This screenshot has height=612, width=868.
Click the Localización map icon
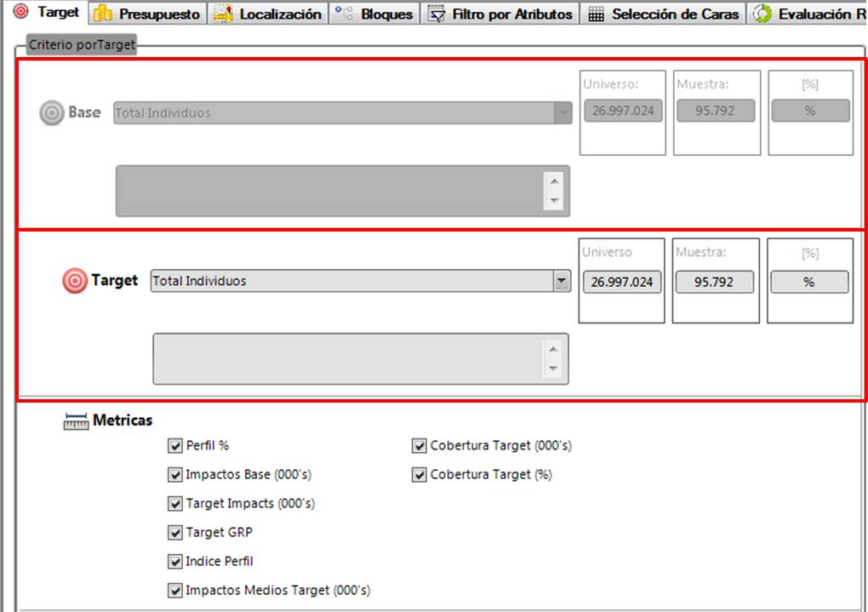(223, 14)
